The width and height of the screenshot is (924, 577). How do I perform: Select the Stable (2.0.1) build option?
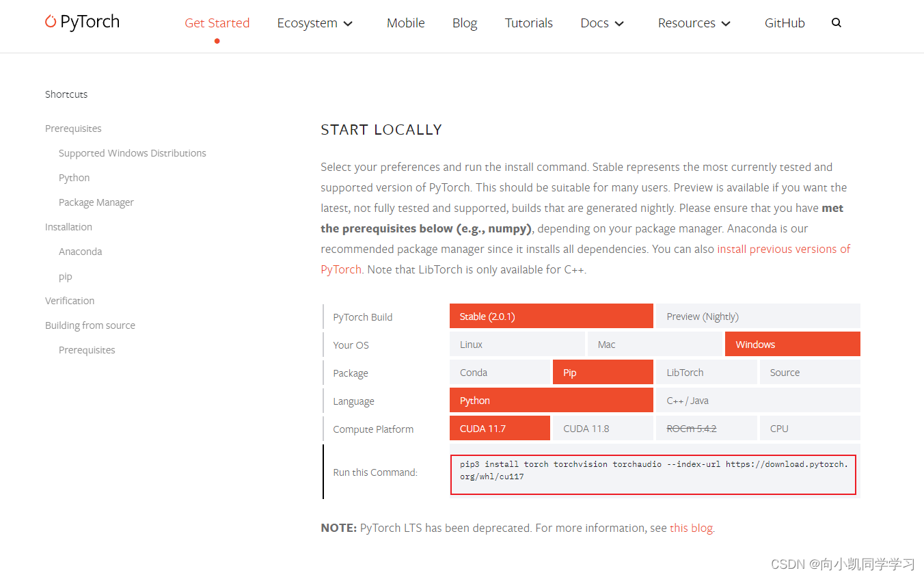[552, 317]
